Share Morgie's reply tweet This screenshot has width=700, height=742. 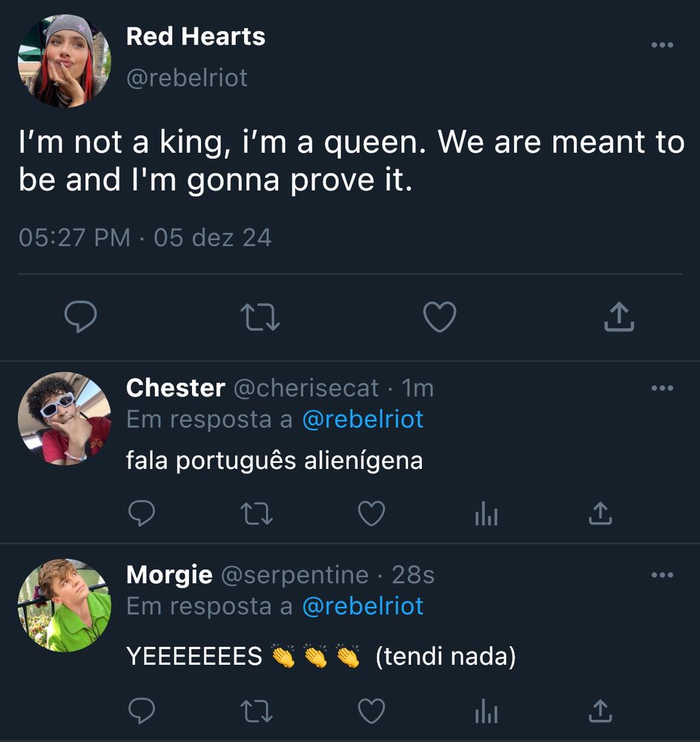point(601,712)
